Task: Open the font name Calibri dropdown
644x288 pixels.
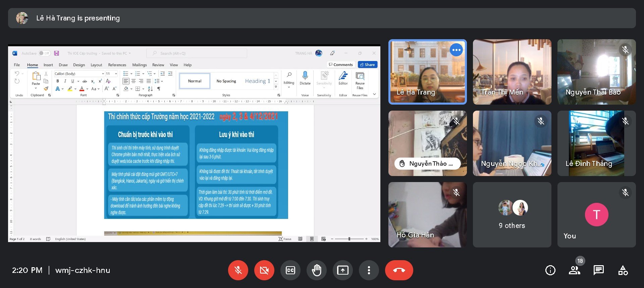Action: (x=103, y=74)
